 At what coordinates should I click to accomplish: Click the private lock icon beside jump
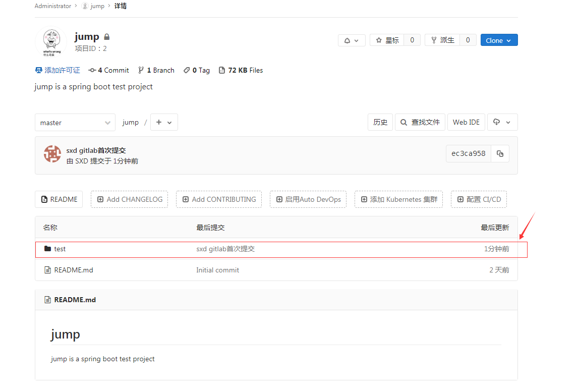[x=106, y=37]
